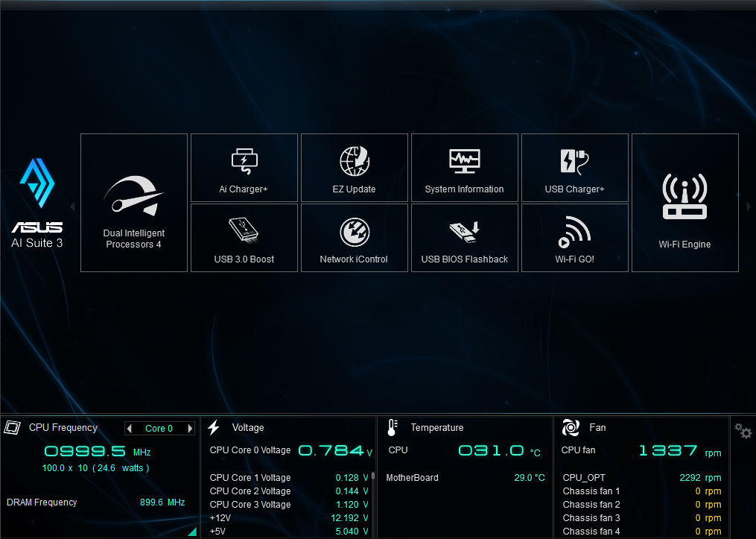This screenshot has height=539, width=756.
Task: Expand the CPU Frequency panel corner triangle
Action: pos(192,532)
